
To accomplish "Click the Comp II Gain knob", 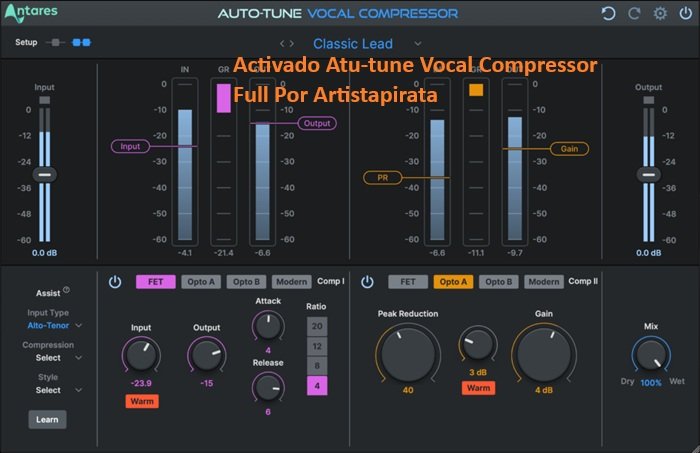I will pos(544,354).
